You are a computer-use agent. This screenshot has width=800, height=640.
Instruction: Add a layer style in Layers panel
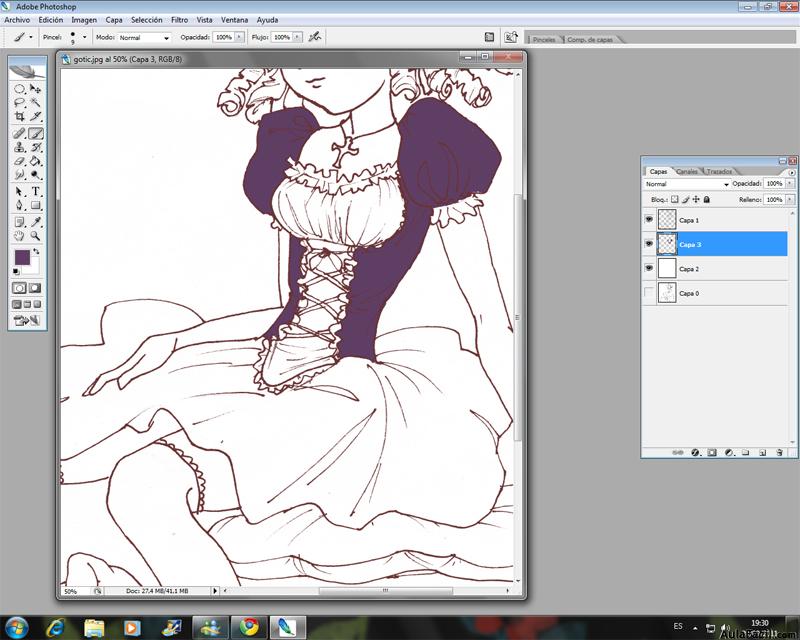coord(695,452)
